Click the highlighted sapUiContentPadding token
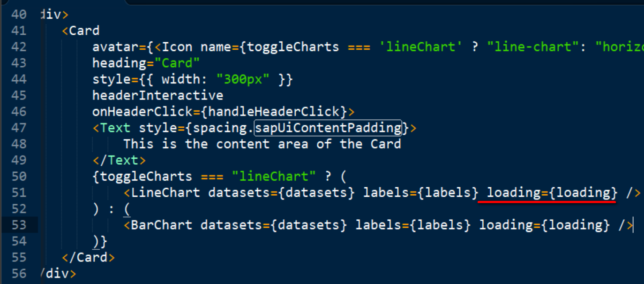The height and width of the screenshot is (284, 644). point(329,128)
